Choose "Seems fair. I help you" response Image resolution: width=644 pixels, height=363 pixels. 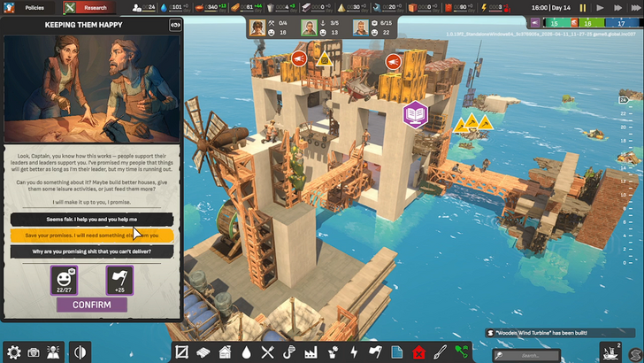(92, 219)
